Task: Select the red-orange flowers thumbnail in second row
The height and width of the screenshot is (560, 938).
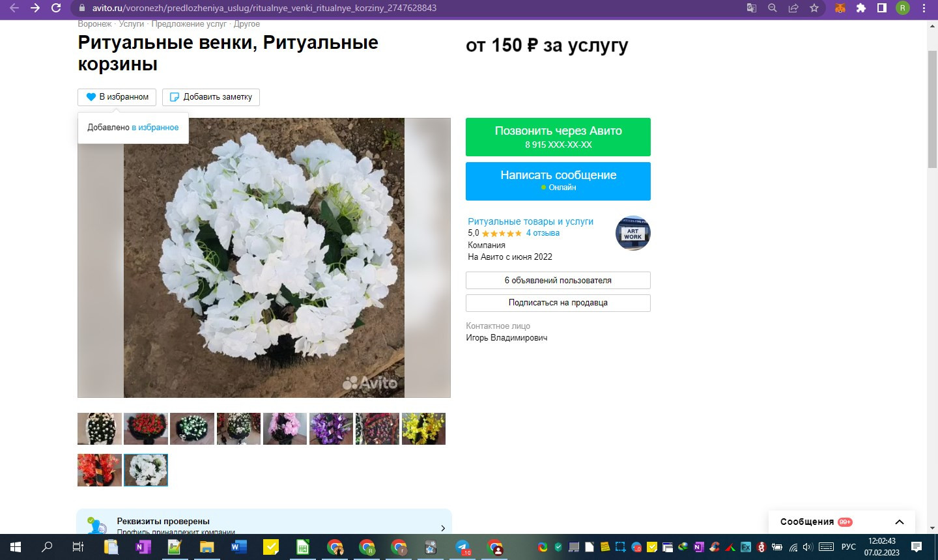Action: pyautogui.click(x=100, y=470)
